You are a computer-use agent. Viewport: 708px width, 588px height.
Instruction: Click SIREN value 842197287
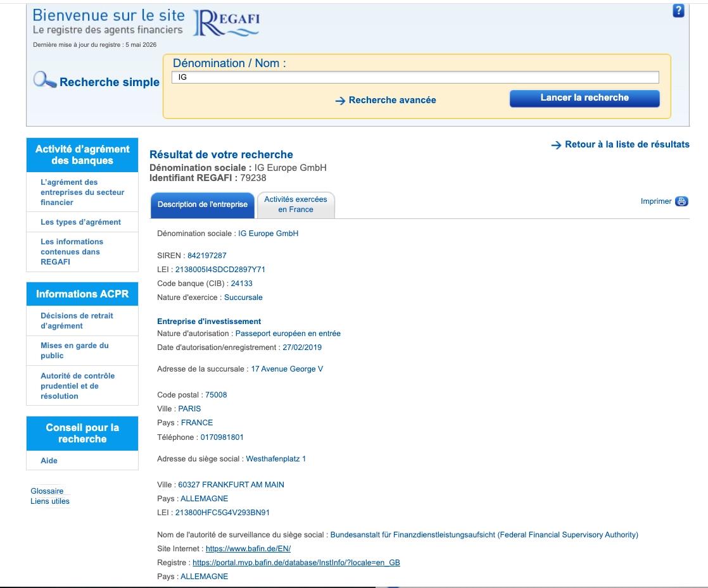click(207, 256)
